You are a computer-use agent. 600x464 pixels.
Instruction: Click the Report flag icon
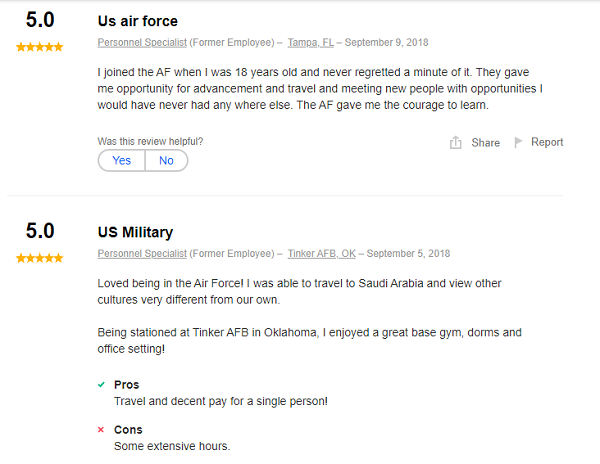(519, 142)
